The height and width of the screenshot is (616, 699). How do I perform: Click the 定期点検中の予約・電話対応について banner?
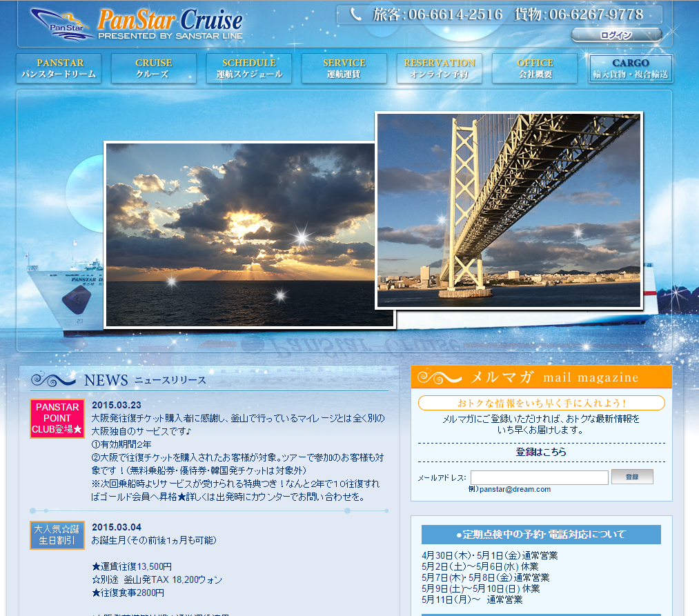tap(541, 535)
